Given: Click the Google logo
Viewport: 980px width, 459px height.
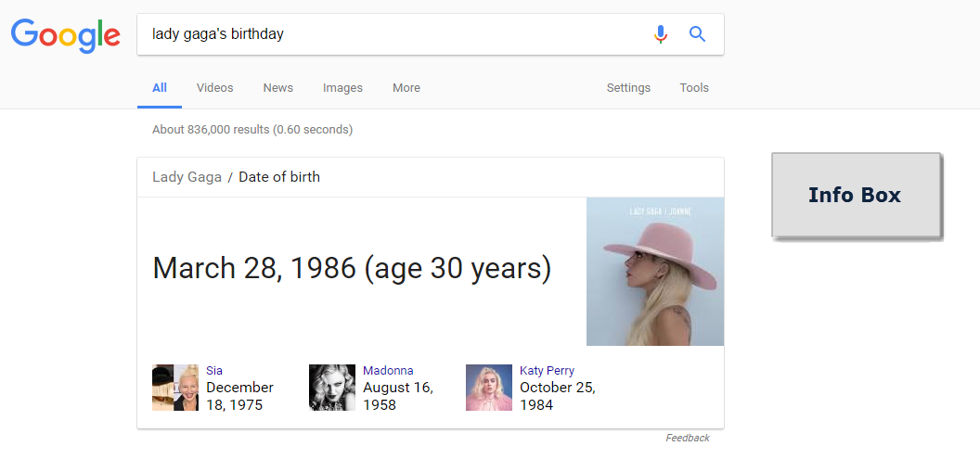Looking at the screenshot, I should coord(65,35).
